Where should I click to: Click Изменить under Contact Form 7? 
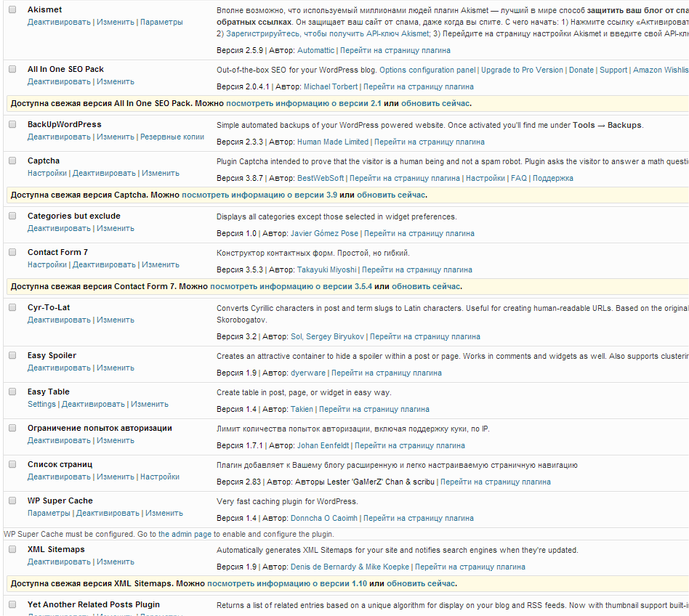[x=161, y=264]
